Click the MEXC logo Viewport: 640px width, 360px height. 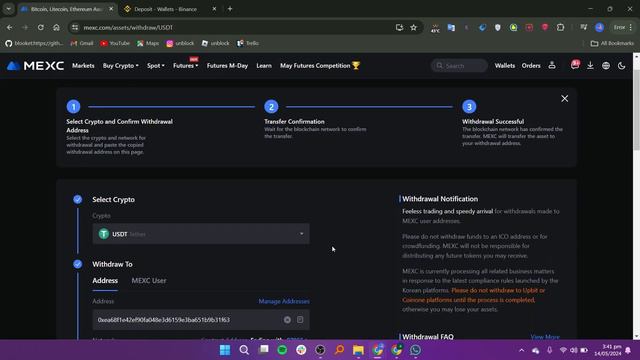coord(36,65)
